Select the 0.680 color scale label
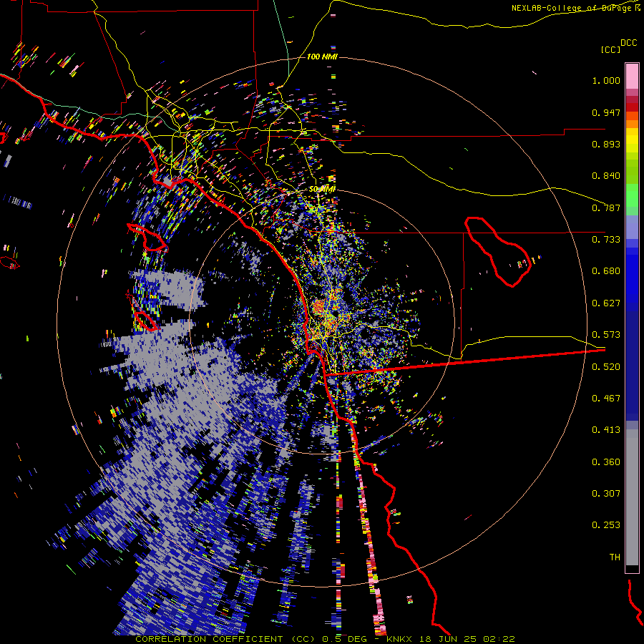644x644 pixels. tap(606, 271)
